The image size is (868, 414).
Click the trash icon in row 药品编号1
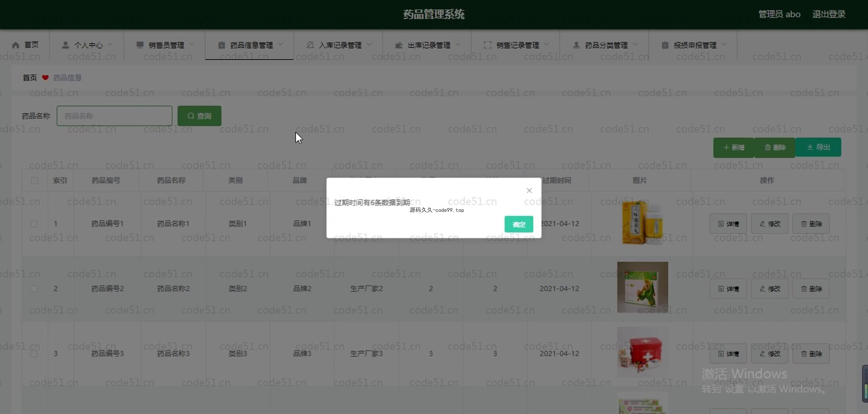(x=804, y=224)
